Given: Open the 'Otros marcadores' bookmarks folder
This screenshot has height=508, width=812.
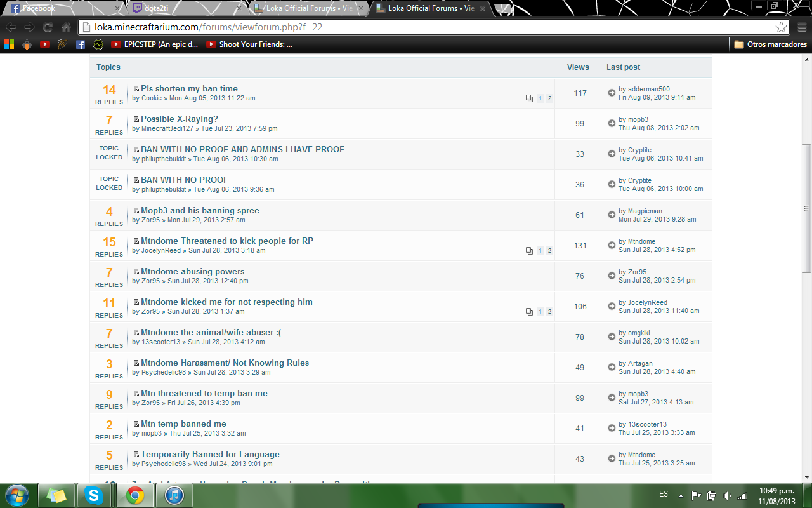Looking at the screenshot, I should point(770,44).
